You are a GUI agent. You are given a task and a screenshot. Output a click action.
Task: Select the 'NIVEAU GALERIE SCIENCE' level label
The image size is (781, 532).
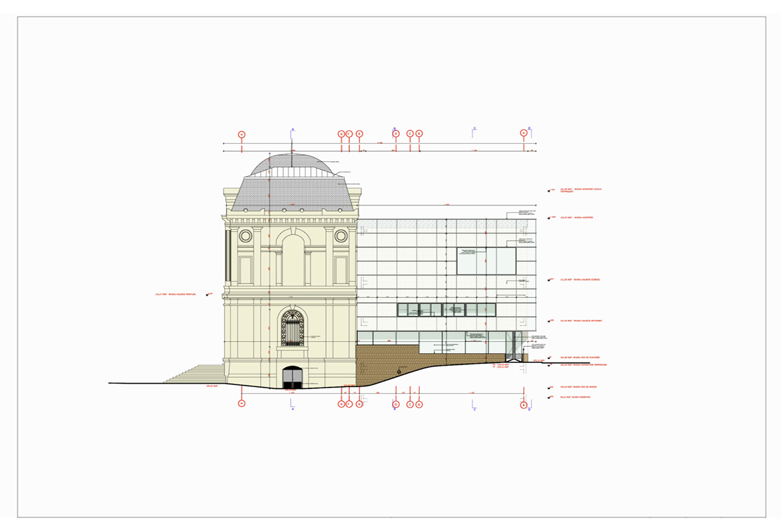(x=580, y=279)
